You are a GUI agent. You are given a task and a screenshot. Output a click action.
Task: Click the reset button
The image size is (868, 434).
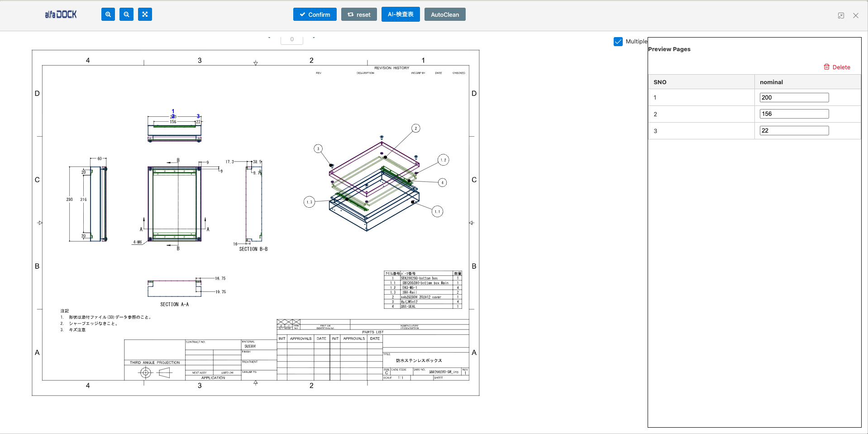coord(359,14)
